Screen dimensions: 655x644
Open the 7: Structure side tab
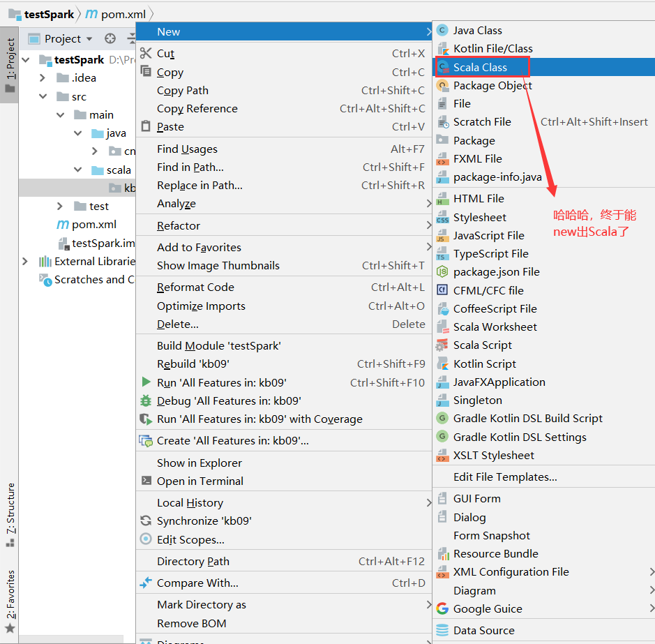pos(10,515)
